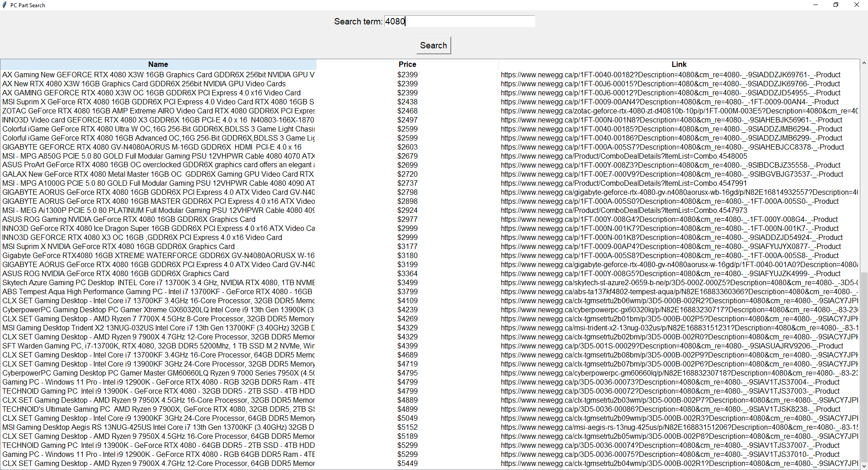This screenshot has width=868, height=470.
Task: Sort by the Price column header
Action: pyautogui.click(x=407, y=64)
